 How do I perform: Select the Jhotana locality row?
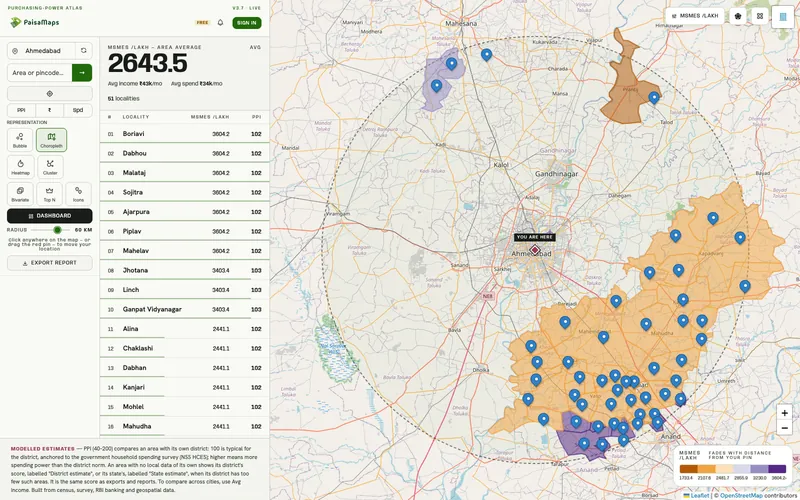[x=184, y=270]
